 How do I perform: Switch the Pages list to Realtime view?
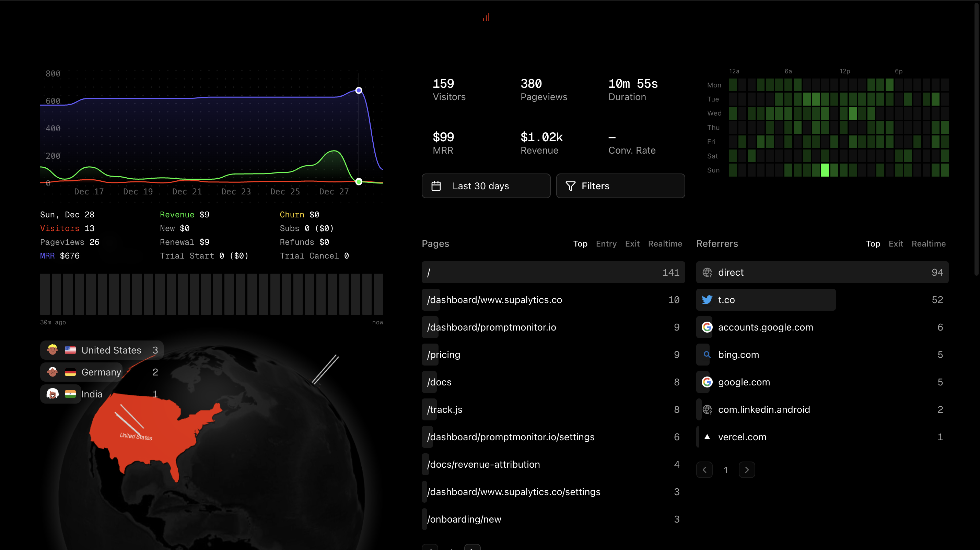665,244
